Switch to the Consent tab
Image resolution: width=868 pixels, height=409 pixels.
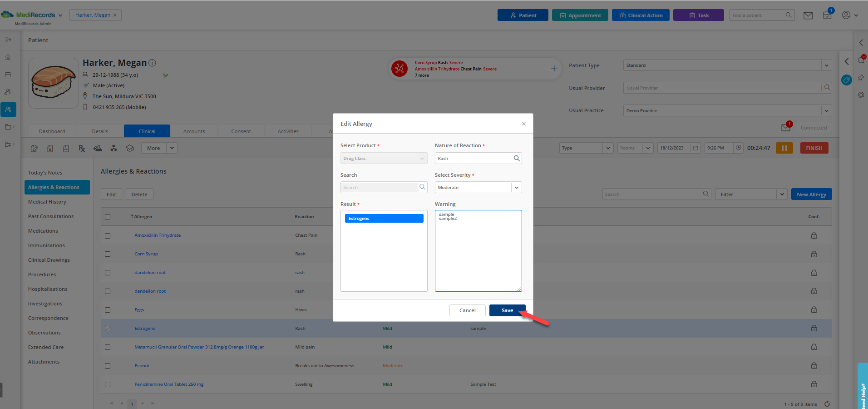click(241, 131)
